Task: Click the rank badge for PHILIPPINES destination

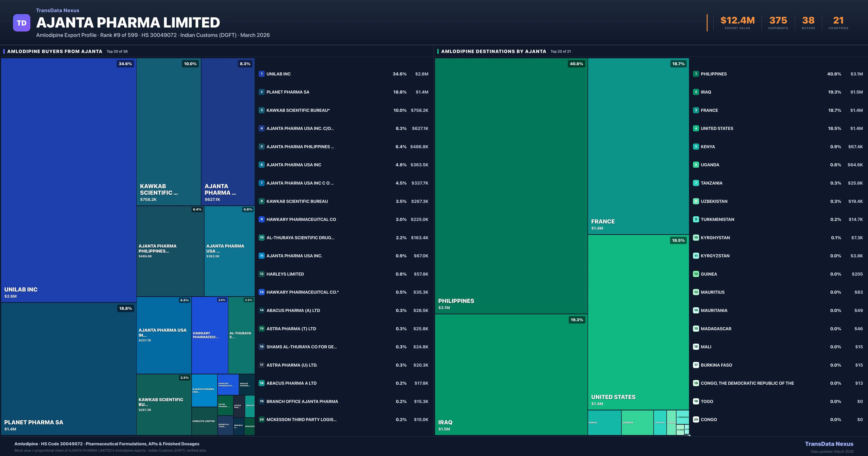Action: click(x=696, y=74)
